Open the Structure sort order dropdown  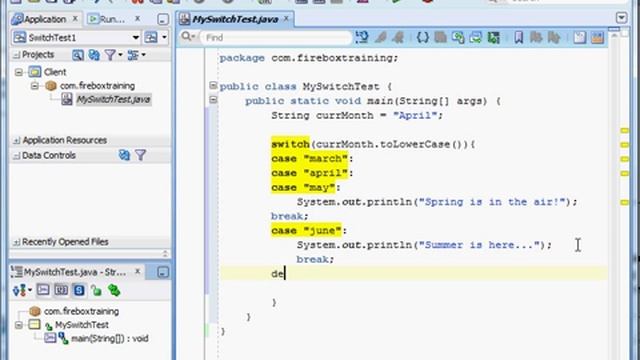click(x=22, y=291)
